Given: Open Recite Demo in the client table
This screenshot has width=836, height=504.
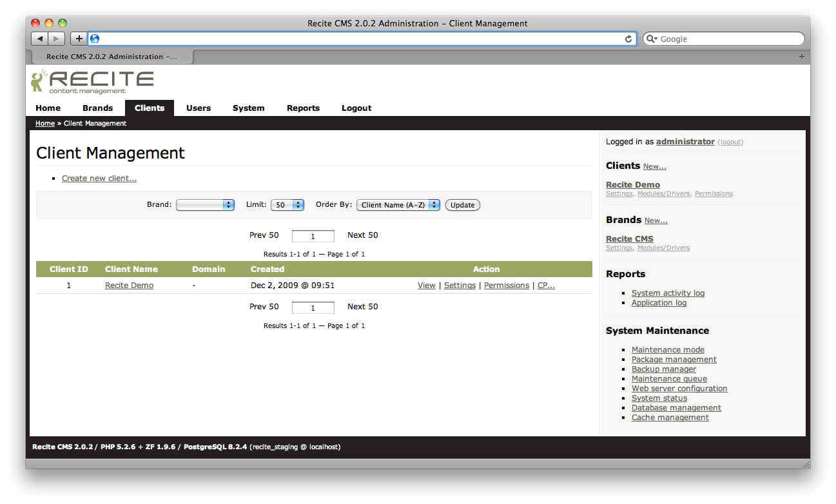Looking at the screenshot, I should 129,286.
